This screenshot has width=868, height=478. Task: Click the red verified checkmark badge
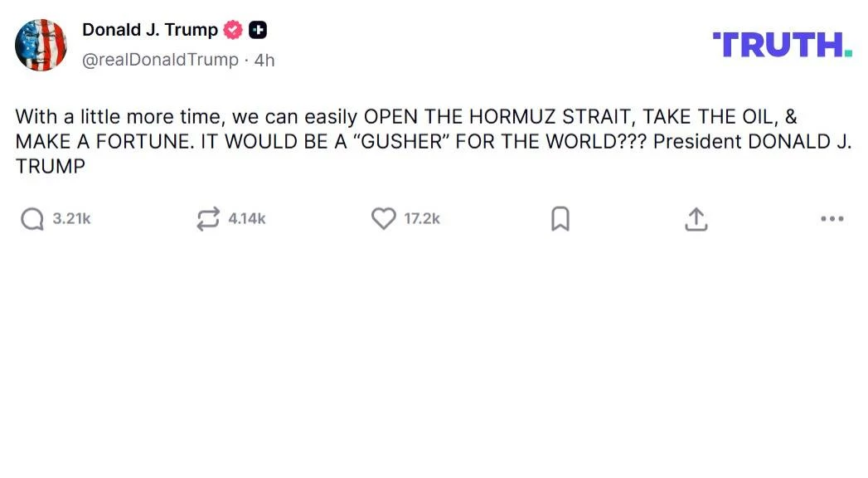click(234, 31)
